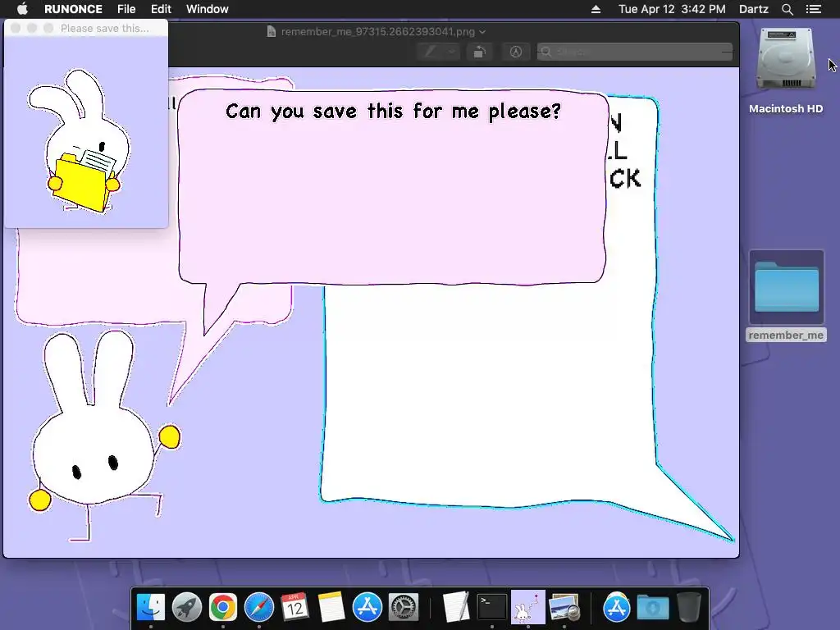Switch to the RUNONCE bunny dock app

pyautogui.click(x=528, y=608)
